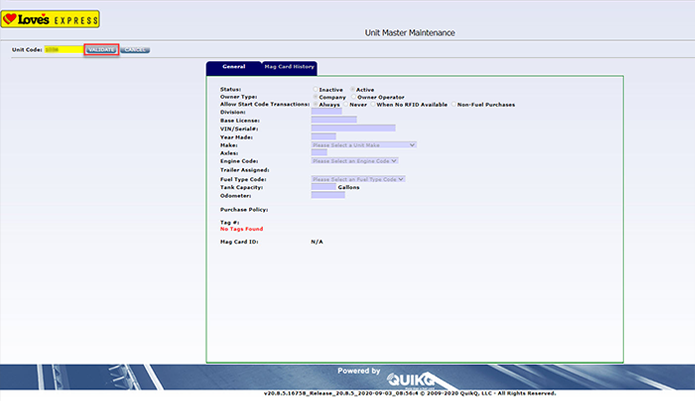695x402 pixels.
Task: Click the Base License input field
Action: [334, 120]
